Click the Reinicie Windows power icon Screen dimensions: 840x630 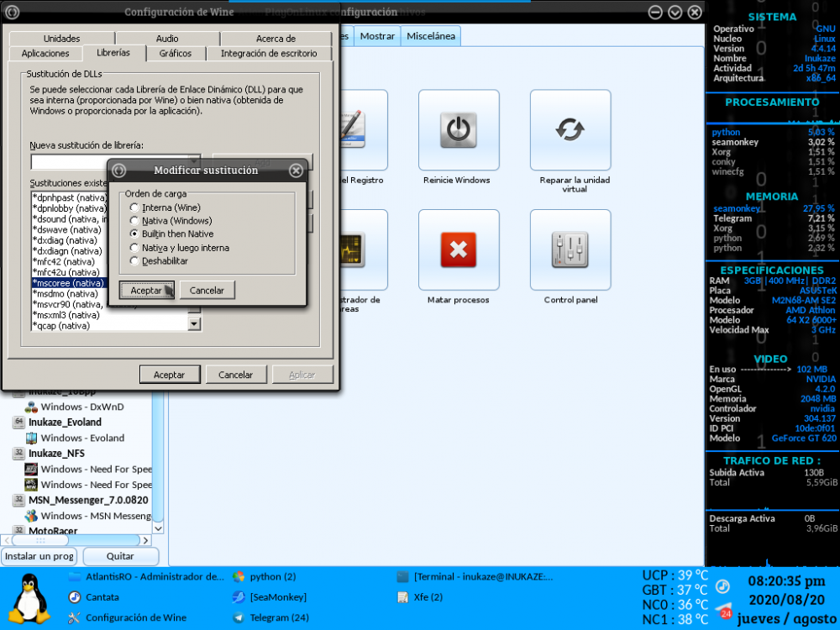458,130
